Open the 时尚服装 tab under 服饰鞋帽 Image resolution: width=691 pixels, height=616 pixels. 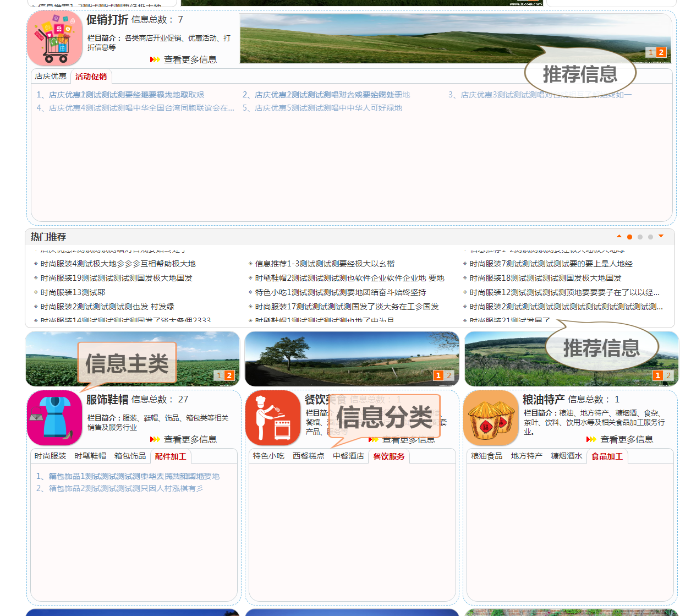click(50, 456)
